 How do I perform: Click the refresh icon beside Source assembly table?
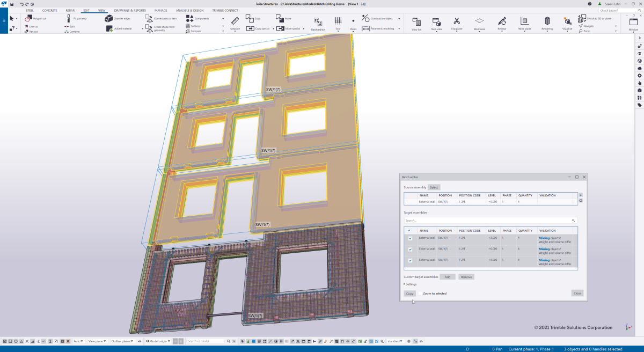[580, 200]
